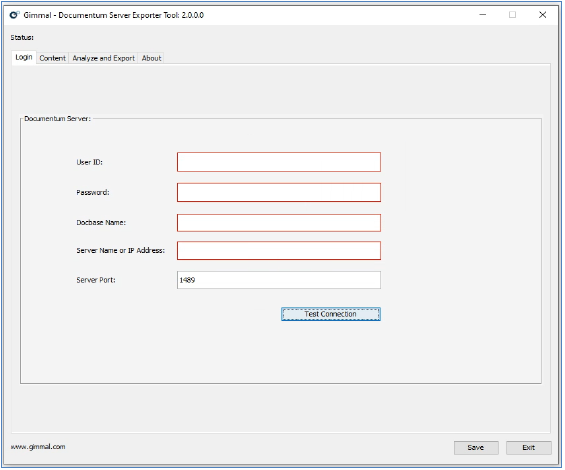Viewport: 565px width, 470px height.
Task: Focus the Password text box
Action: click(x=279, y=192)
